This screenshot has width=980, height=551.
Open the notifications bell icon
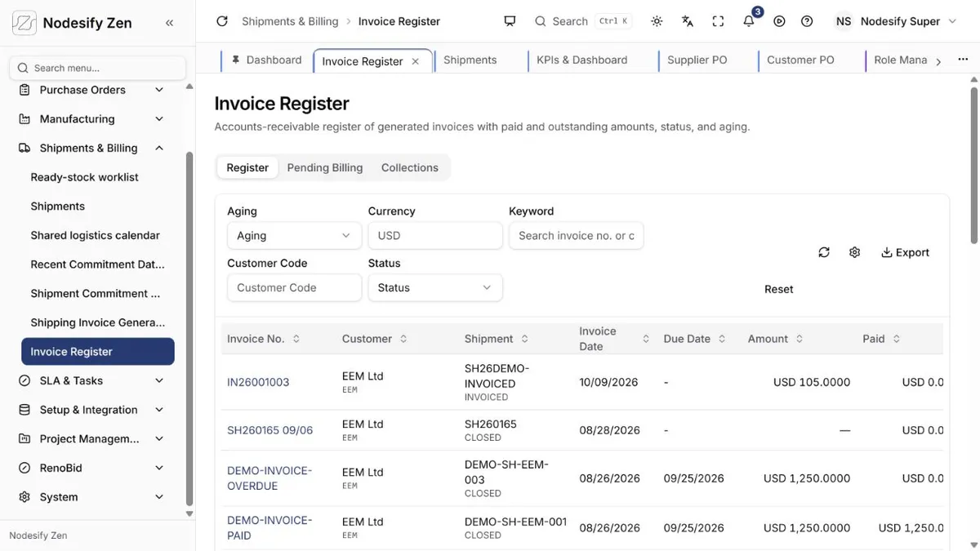(749, 21)
